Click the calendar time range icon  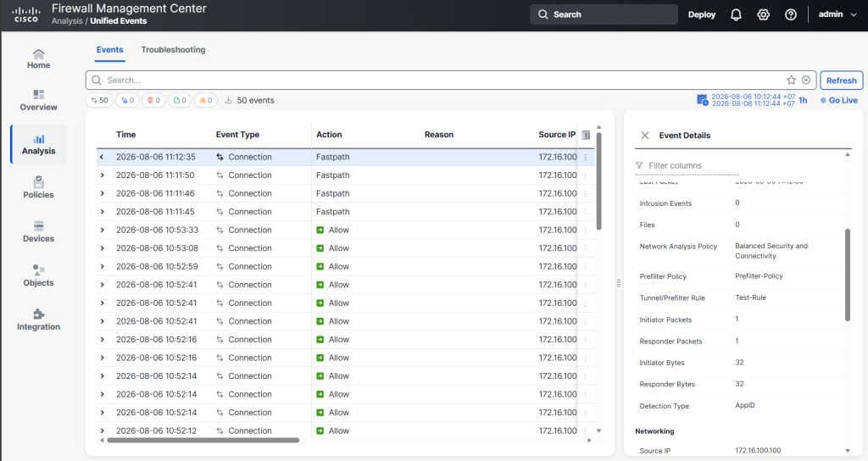tap(702, 100)
